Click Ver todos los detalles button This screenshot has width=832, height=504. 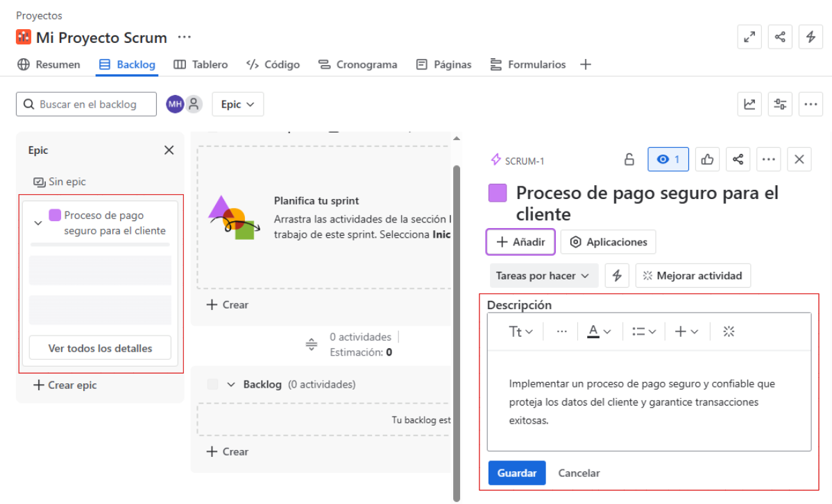tap(100, 348)
